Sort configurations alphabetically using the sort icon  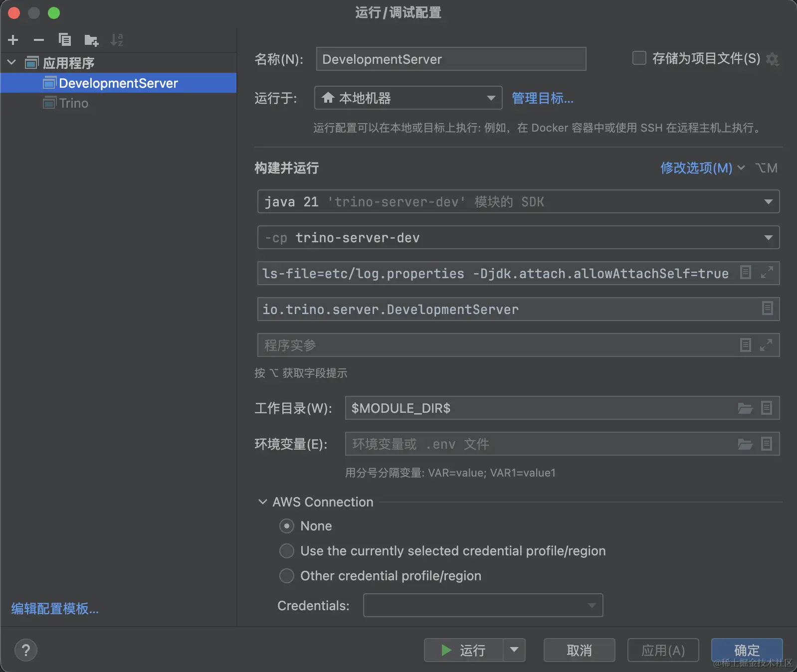click(x=117, y=40)
